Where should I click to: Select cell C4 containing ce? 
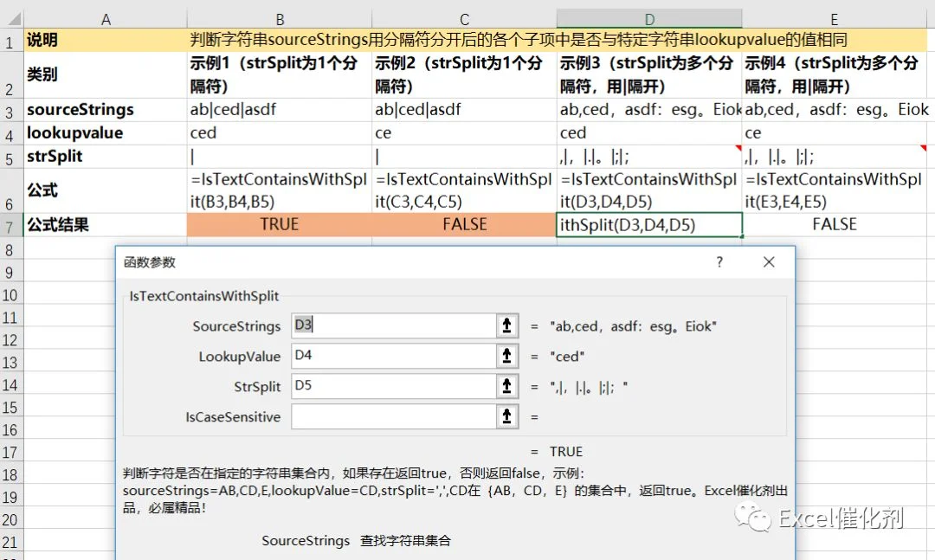tap(465, 133)
